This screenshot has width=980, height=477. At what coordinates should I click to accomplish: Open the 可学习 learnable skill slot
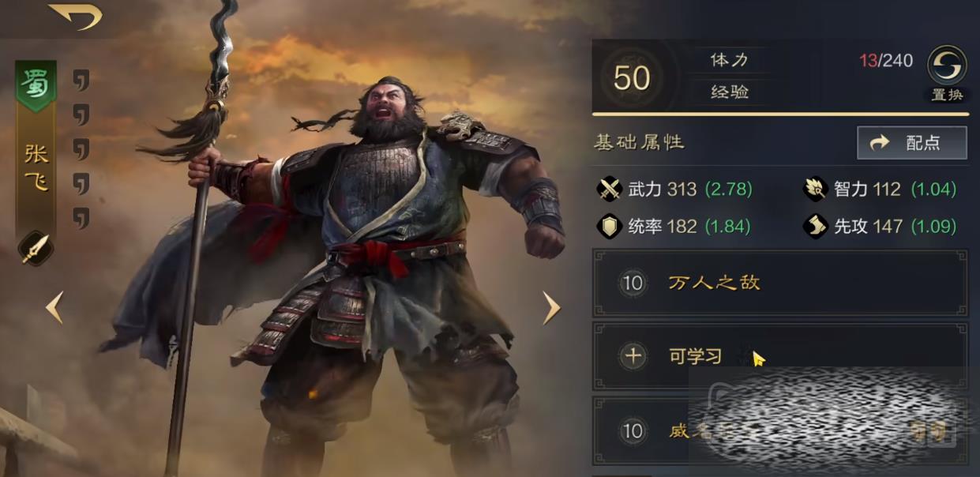(x=780, y=356)
